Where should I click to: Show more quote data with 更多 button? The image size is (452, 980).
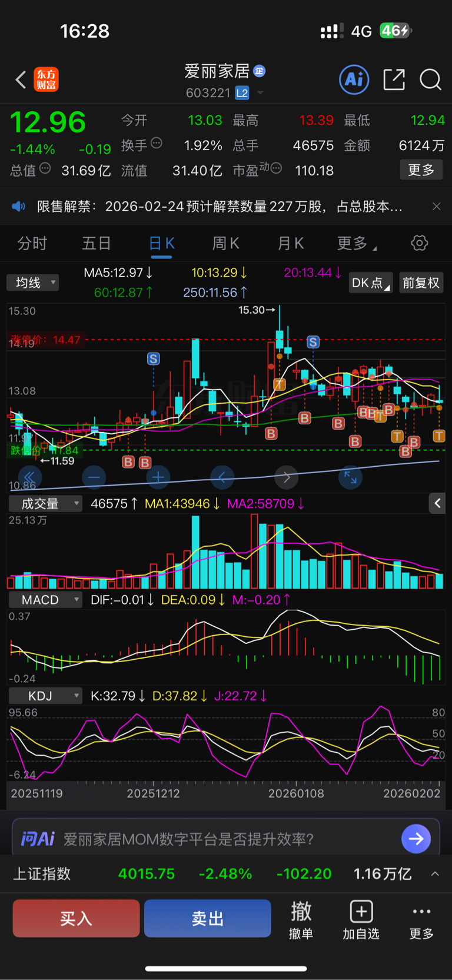tap(421, 170)
